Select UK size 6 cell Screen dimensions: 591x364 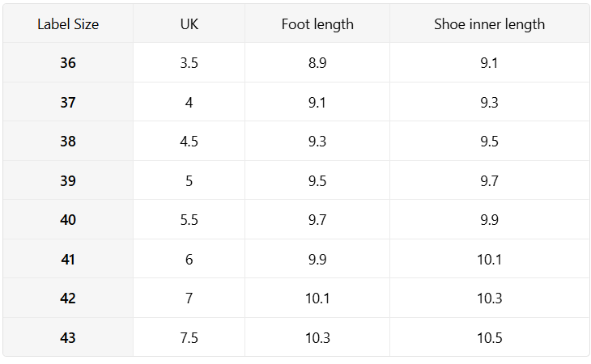point(189,260)
